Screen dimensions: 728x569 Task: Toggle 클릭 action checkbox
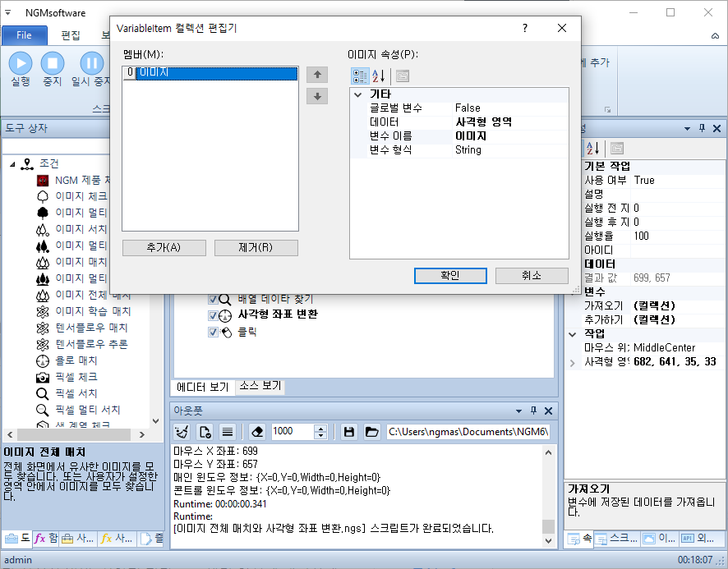tap(213, 332)
